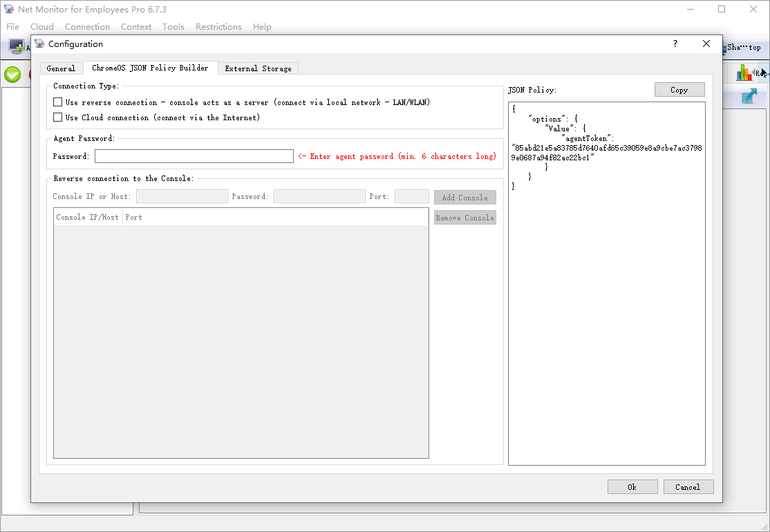Click the Console IP/Host column header
This screenshot has height=532, width=770.
coord(87,217)
